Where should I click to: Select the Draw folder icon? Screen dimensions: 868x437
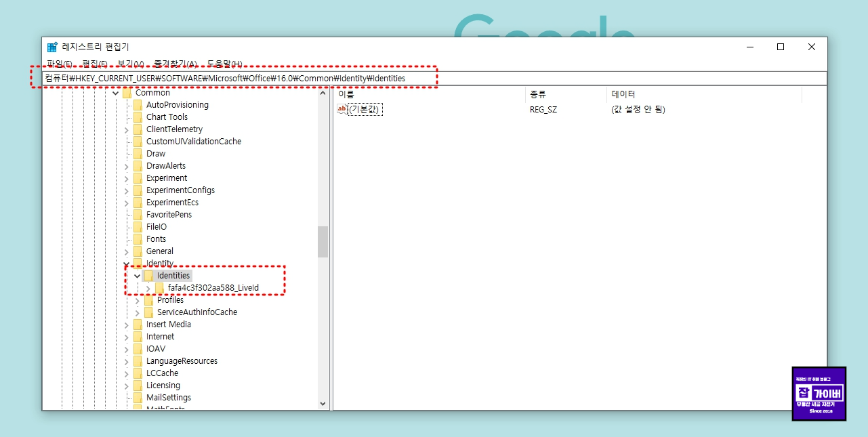(138, 154)
